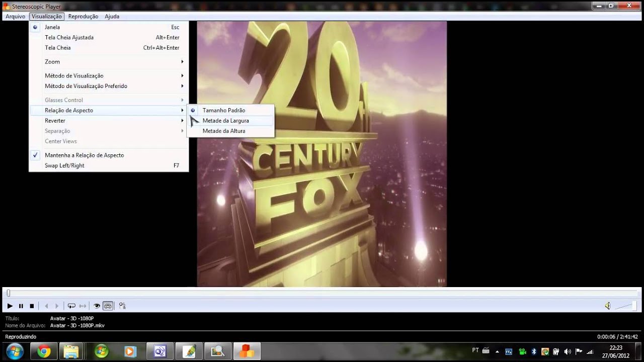Viewport: 644px width, 362px height.
Task: Show hidden tray icons arrow
Action: (498, 351)
